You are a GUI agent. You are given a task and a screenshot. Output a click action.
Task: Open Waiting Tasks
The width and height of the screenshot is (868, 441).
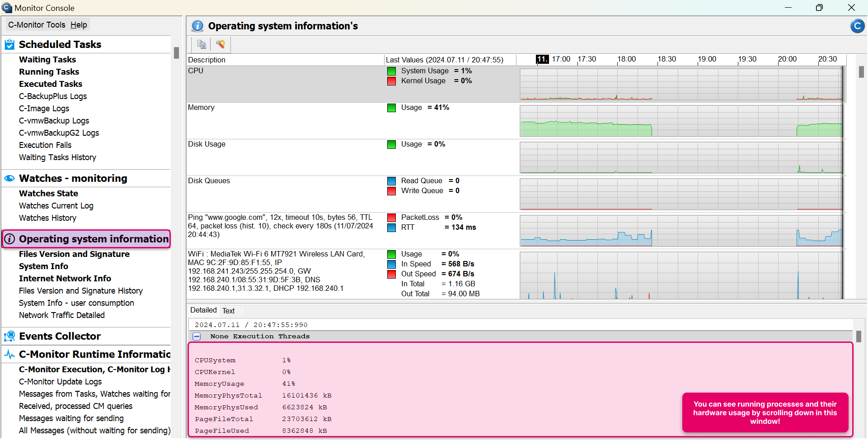tap(47, 60)
